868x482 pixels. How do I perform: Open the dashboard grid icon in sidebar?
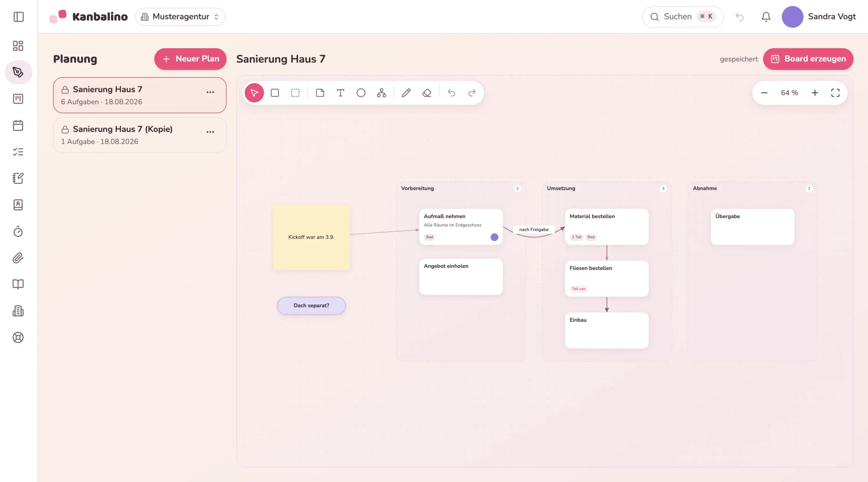18,46
